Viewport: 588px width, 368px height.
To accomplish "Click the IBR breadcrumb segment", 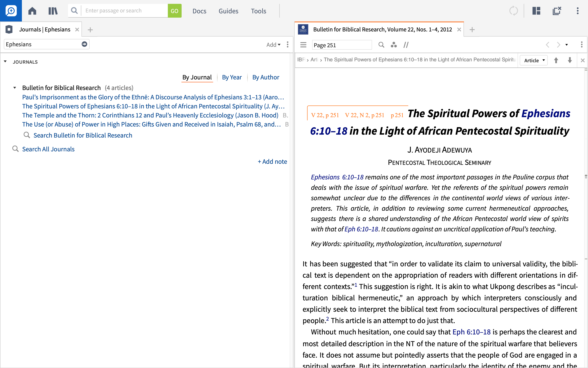I will [x=301, y=60].
